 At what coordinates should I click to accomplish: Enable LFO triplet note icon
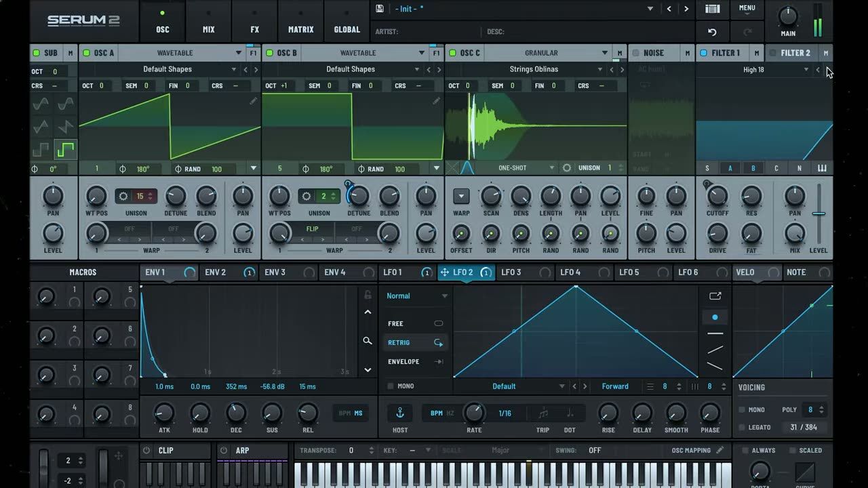coord(543,413)
